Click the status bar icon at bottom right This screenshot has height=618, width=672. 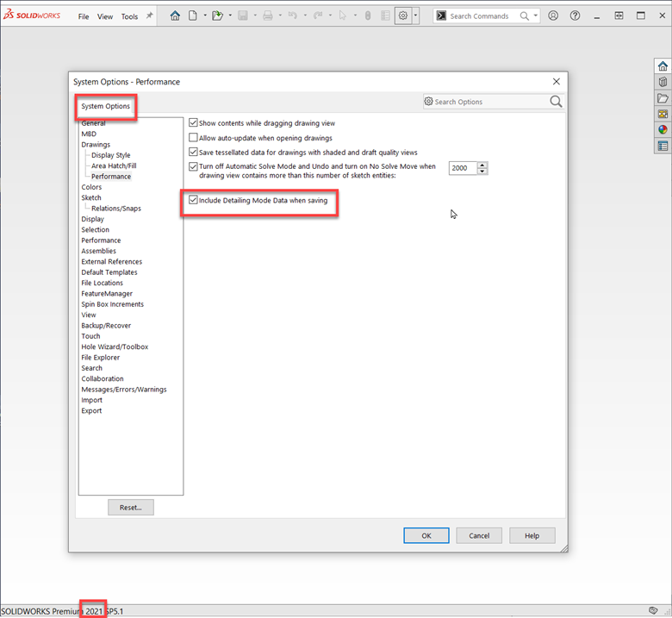(x=653, y=610)
